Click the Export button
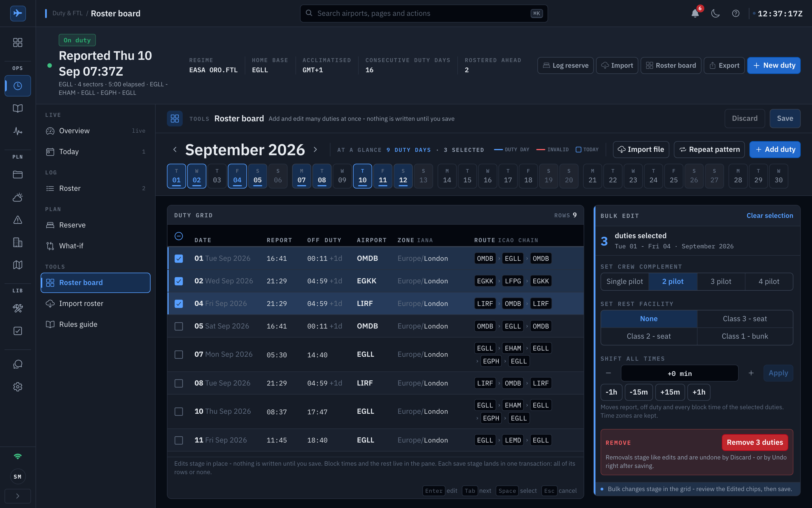 [x=724, y=65]
